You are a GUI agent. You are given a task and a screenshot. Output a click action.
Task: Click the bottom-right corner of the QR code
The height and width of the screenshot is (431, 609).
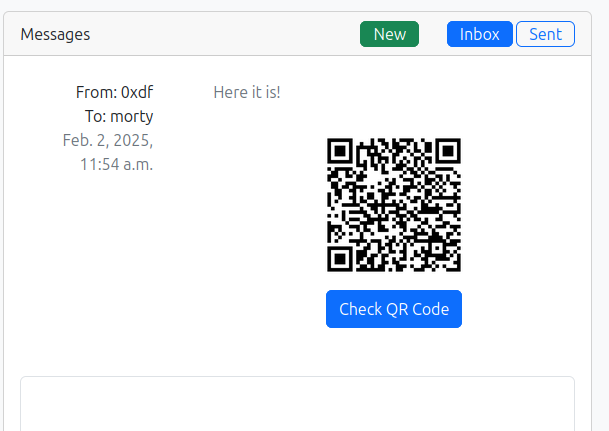coord(458,269)
